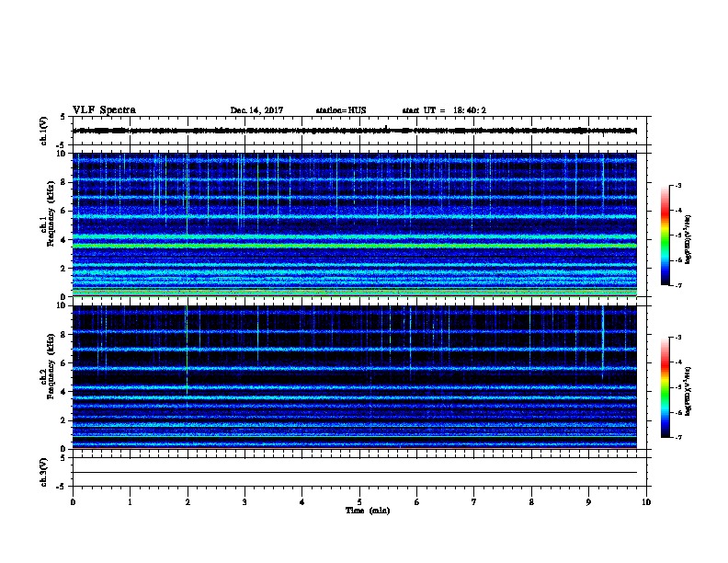
Task: Click the "6" kHz tick of ch.2 spectrogram
Action: click(63, 362)
